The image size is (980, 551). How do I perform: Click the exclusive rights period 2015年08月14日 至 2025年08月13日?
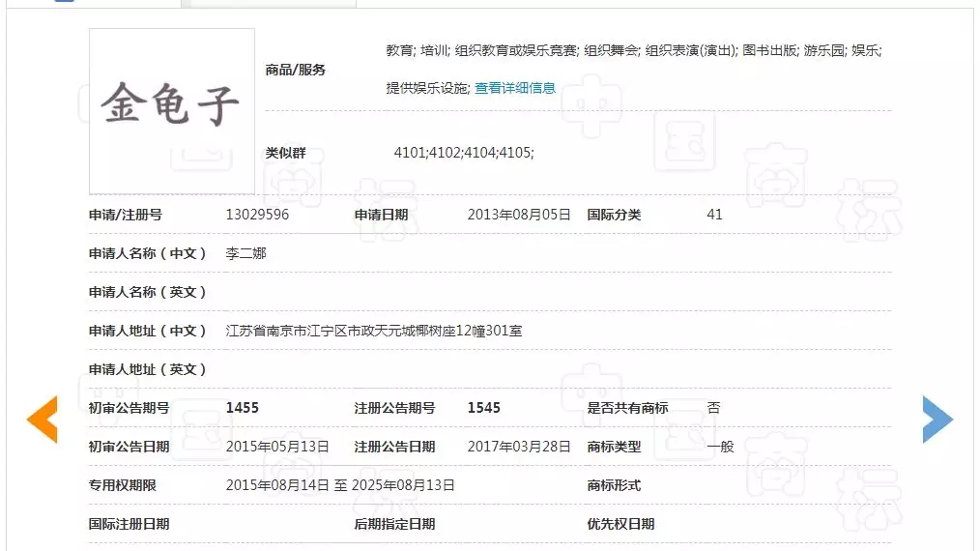point(340,485)
